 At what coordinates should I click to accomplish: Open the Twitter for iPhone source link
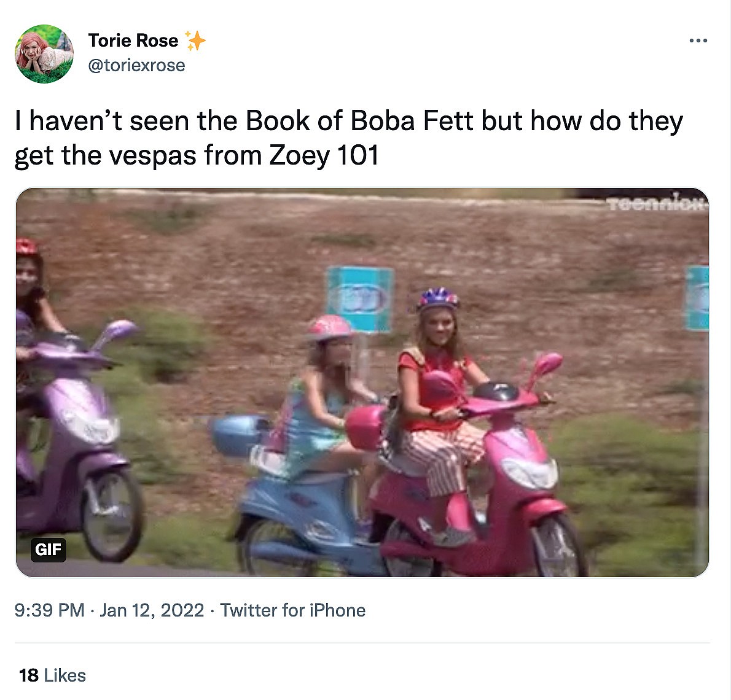292,610
